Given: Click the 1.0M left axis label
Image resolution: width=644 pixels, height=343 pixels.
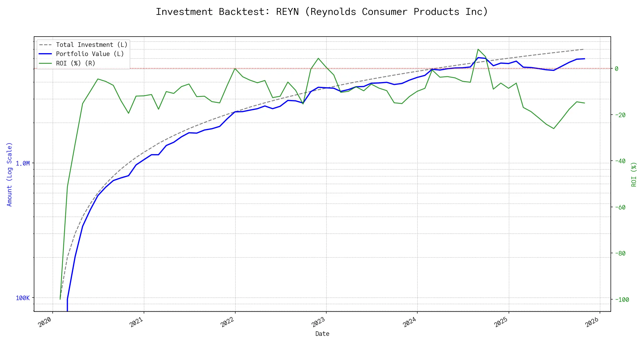Looking at the screenshot, I should 23,163.
